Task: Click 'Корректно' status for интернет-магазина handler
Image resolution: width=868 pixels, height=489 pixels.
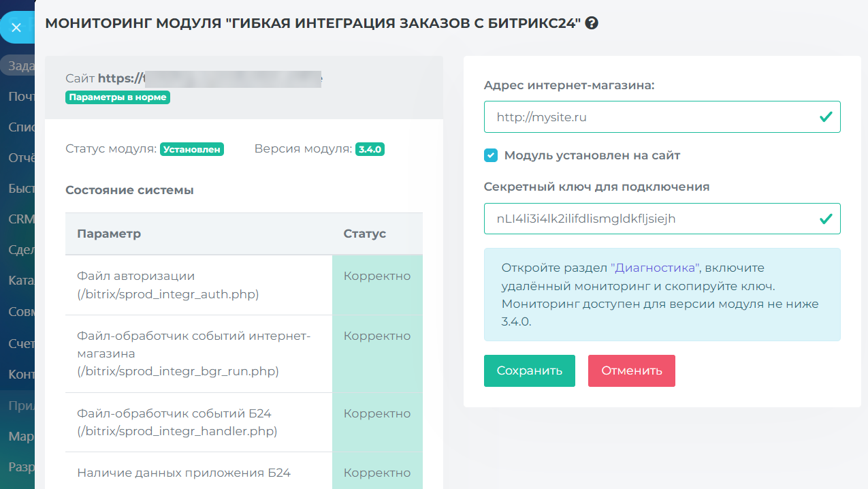Action: coord(377,336)
